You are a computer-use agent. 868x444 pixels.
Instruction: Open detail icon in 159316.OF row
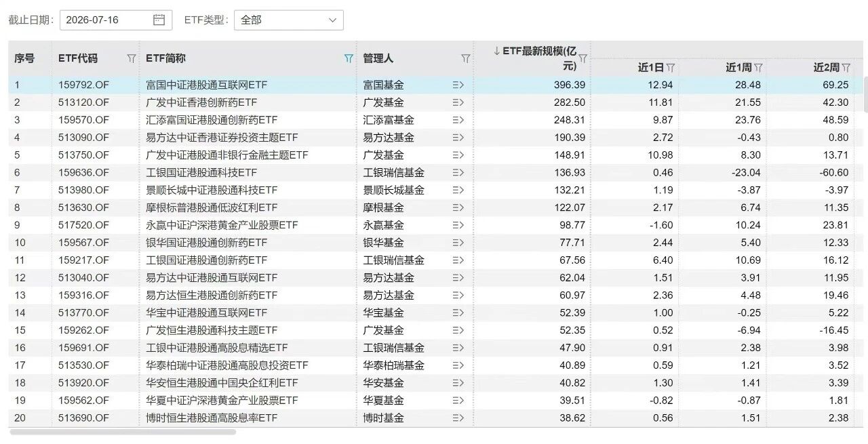(458, 296)
